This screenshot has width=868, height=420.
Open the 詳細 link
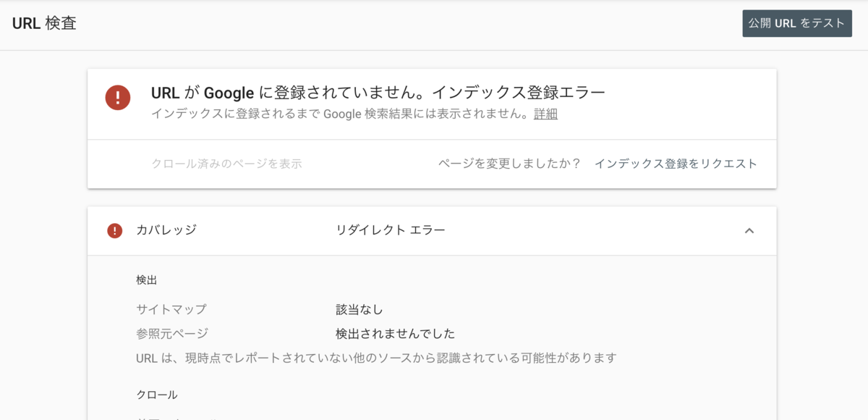[x=545, y=114]
